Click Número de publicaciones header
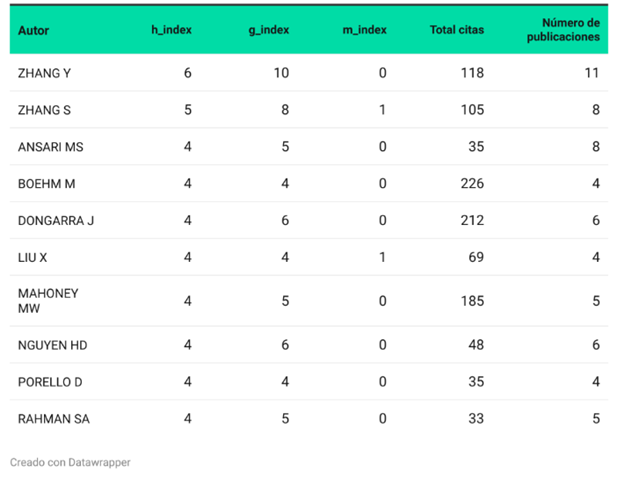 (x=563, y=30)
